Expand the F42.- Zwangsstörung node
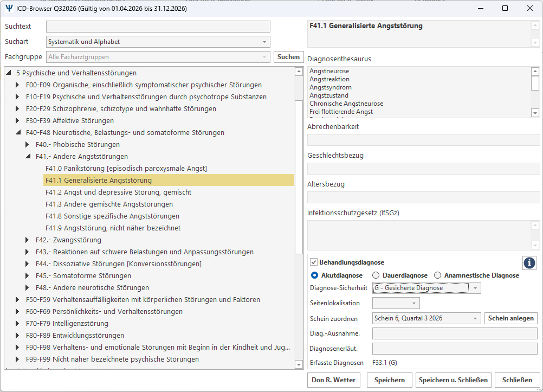The height and width of the screenshot is (392, 543). tap(27, 240)
